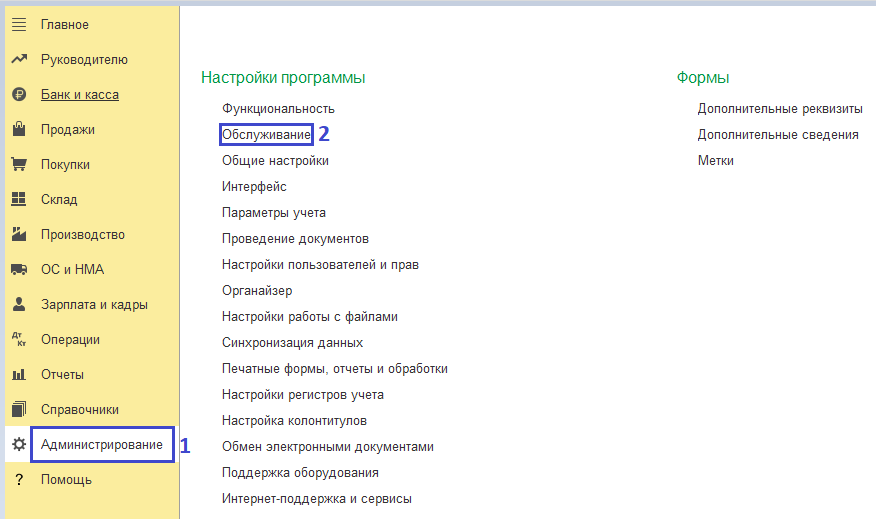Go to Справочники section

79,410
